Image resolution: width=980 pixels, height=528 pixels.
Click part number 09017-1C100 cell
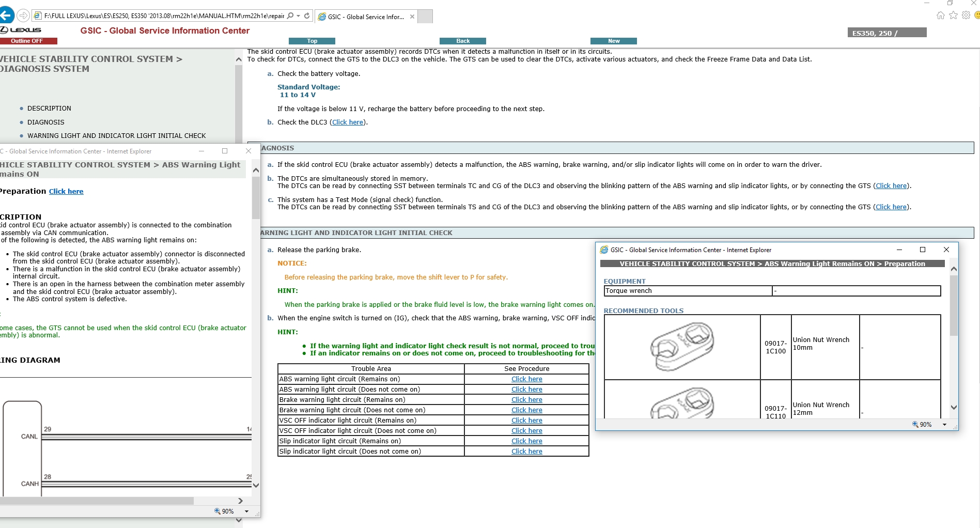(x=776, y=347)
